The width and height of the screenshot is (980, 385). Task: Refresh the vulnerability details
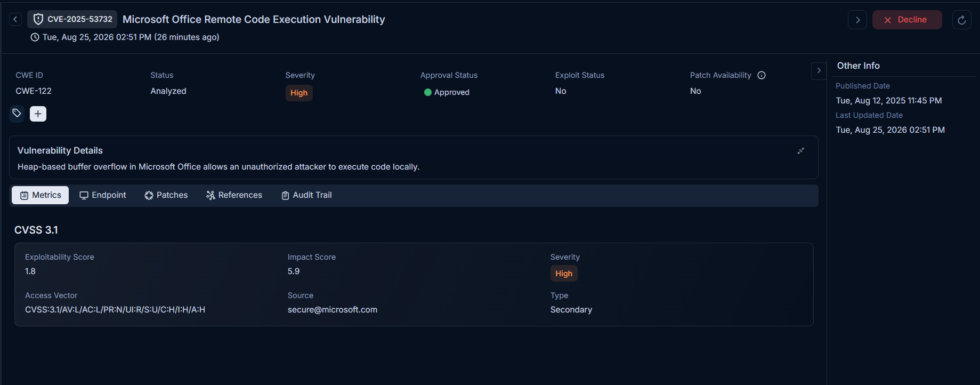coord(962,20)
